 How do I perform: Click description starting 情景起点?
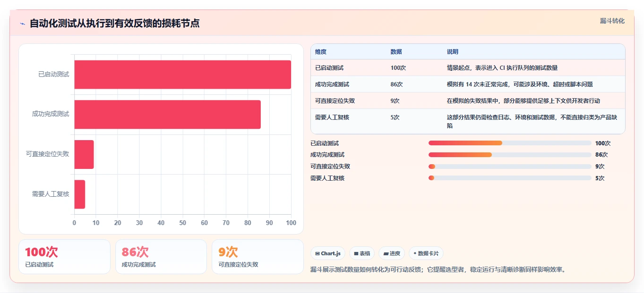coord(502,68)
